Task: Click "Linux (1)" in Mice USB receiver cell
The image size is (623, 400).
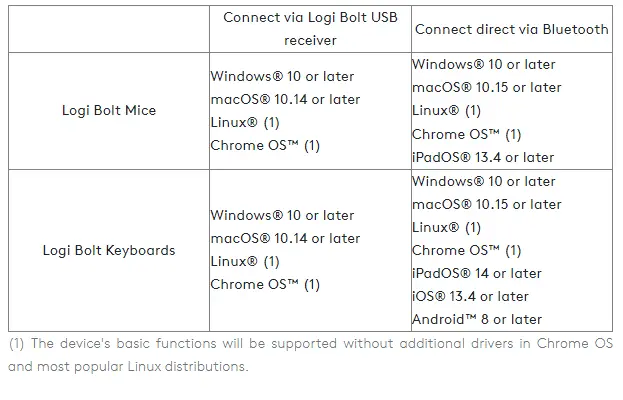Action: coord(245,122)
